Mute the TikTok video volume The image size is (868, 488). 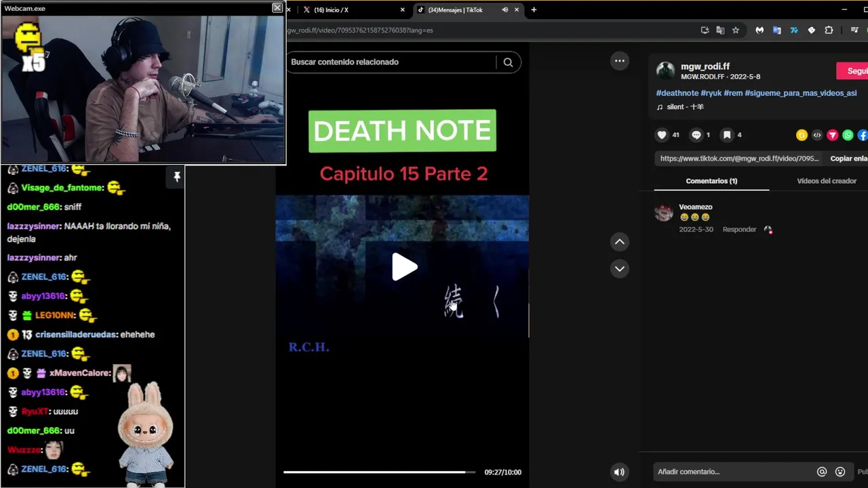(x=619, y=472)
